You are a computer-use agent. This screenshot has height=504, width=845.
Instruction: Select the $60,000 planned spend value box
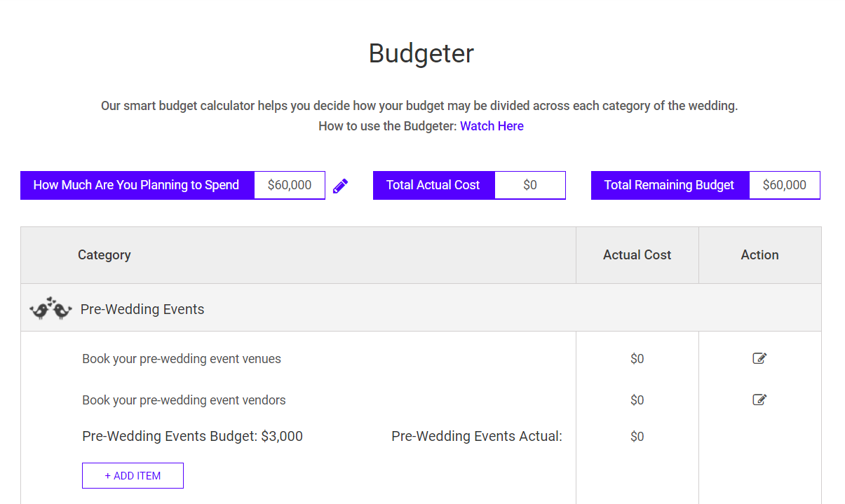click(x=290, y=185)
